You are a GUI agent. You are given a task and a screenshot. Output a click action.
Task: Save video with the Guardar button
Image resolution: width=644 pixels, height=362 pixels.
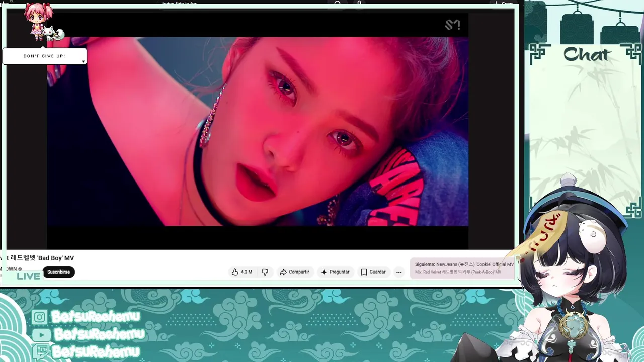coord(373,272)
